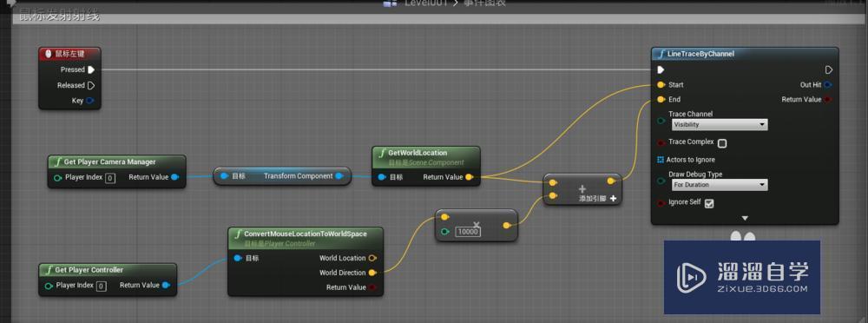This screenshot has width=868, height=323.
Task: Click the Transform Component output pin
Action: 339,176
